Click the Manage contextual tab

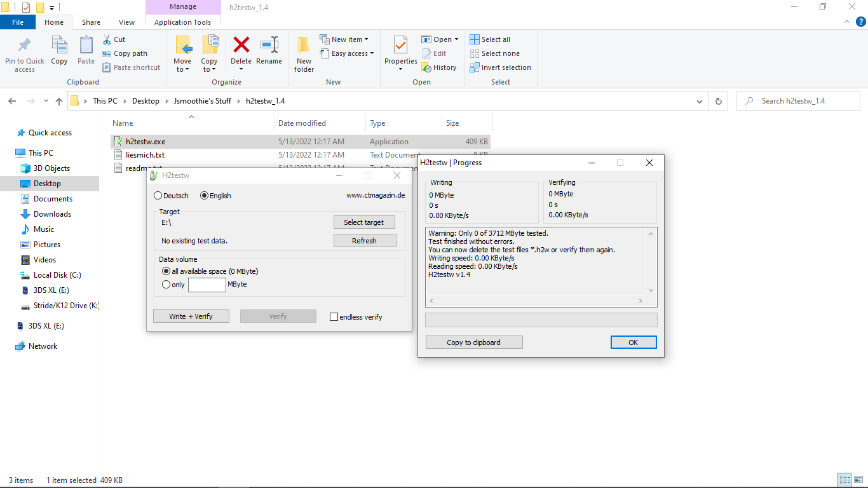coord(182,7)
